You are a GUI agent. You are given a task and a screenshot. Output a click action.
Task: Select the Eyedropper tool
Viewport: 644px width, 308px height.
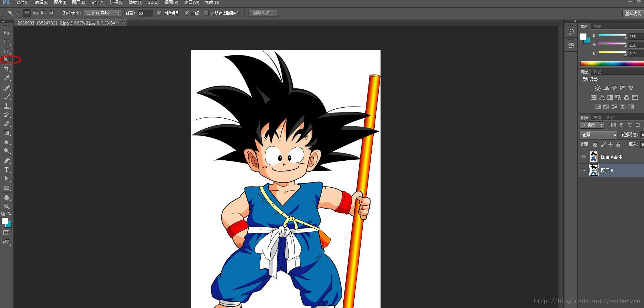point(7,78)
